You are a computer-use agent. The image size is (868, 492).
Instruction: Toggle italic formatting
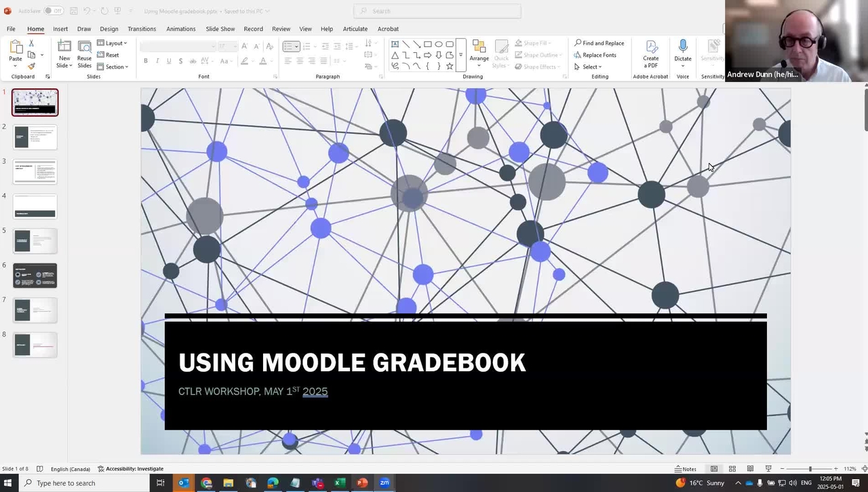157,61
